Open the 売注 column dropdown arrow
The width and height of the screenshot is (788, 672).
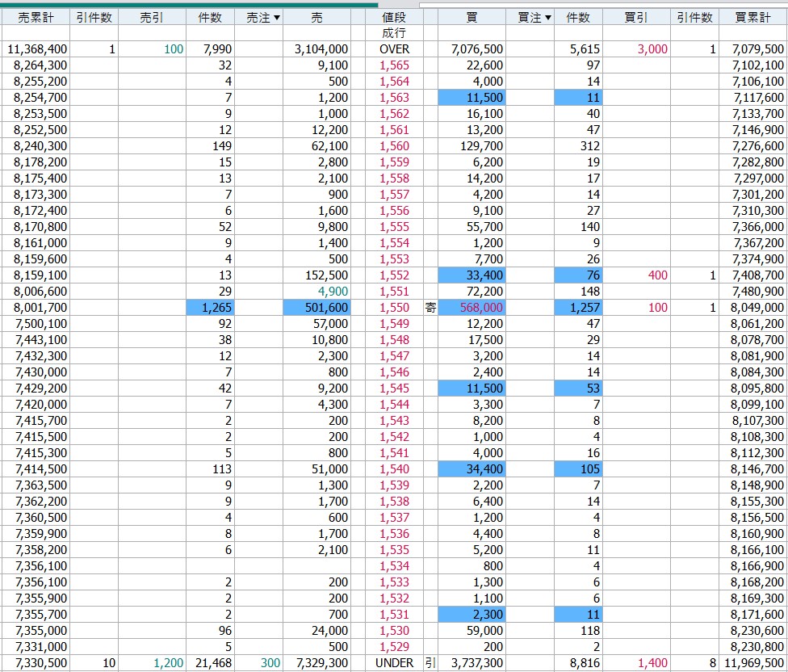[276, 18]
